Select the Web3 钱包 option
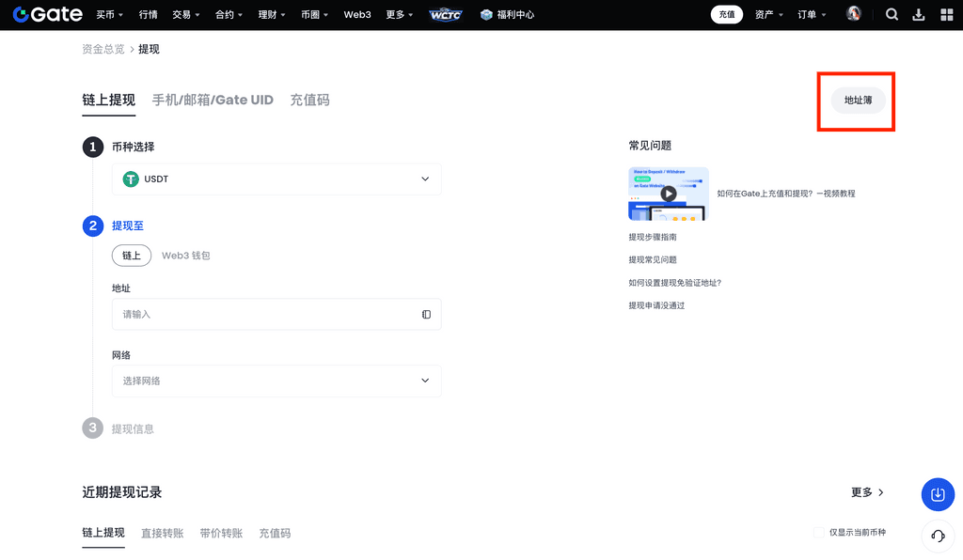Screen dimensions: 963x560 point(185,256)
